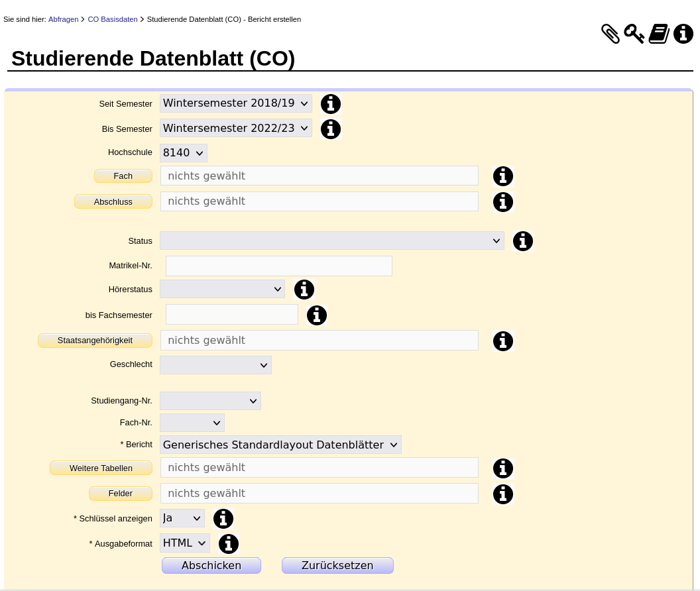Open the book documentation icon

(658, 34)
